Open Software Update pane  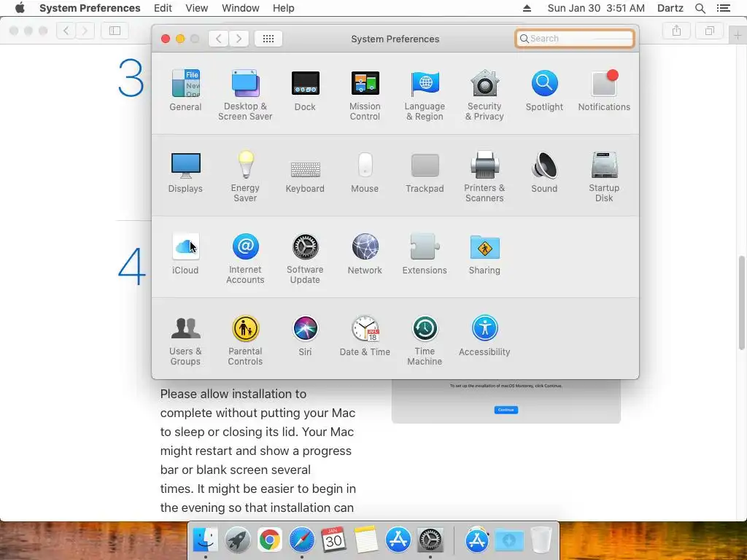[305, 259]
